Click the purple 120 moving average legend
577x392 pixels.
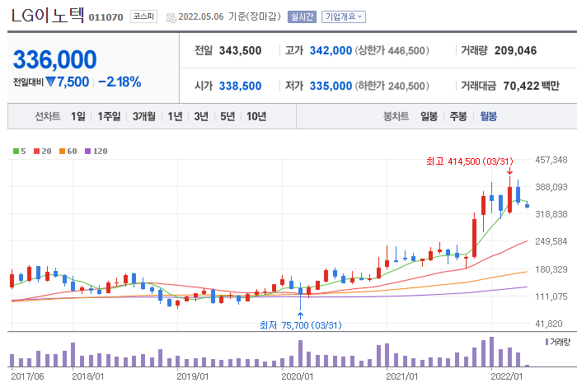[x=96, y=152]
